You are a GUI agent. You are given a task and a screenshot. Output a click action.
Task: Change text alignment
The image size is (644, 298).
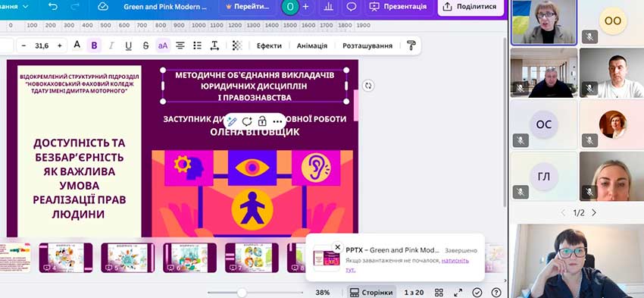pos(180,45)
